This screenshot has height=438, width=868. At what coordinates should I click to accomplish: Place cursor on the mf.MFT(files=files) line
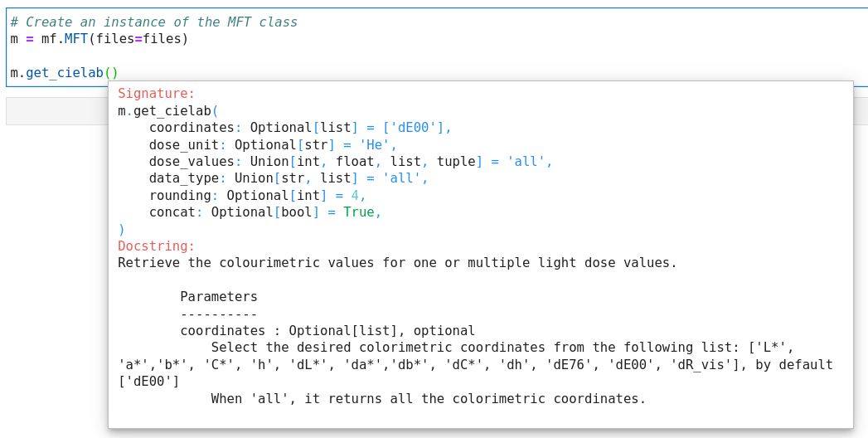tap(99, 39)
